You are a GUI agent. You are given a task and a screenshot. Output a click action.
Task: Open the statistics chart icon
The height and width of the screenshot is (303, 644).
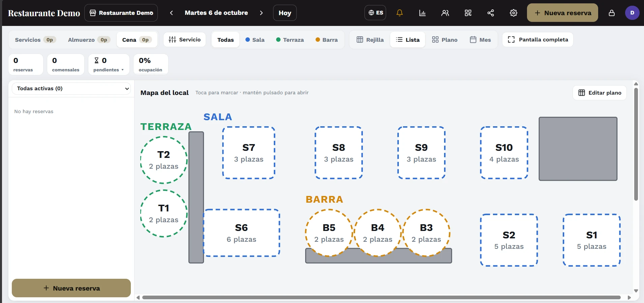click(422, 13)
